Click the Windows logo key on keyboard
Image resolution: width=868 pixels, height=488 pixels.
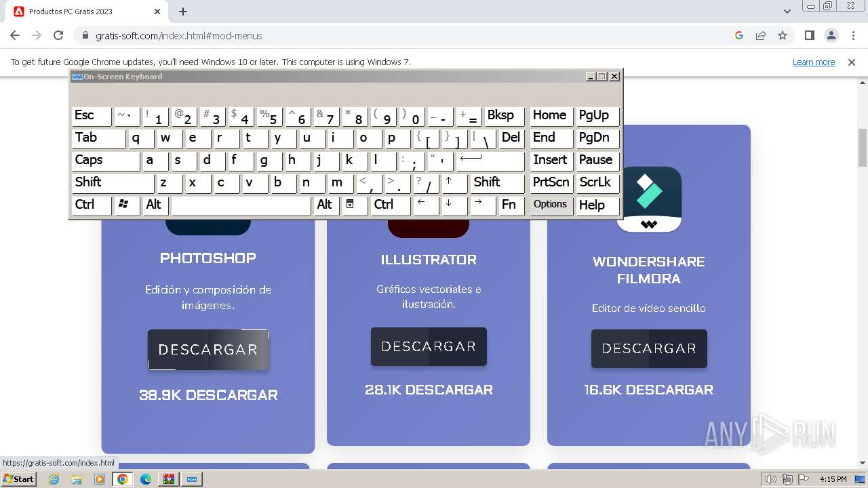point(127,205)
